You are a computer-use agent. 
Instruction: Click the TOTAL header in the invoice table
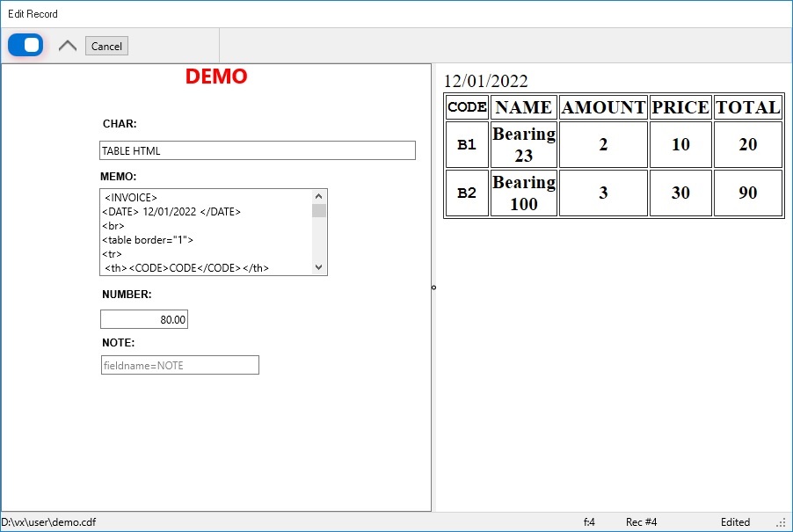click(x=748, y=106)
